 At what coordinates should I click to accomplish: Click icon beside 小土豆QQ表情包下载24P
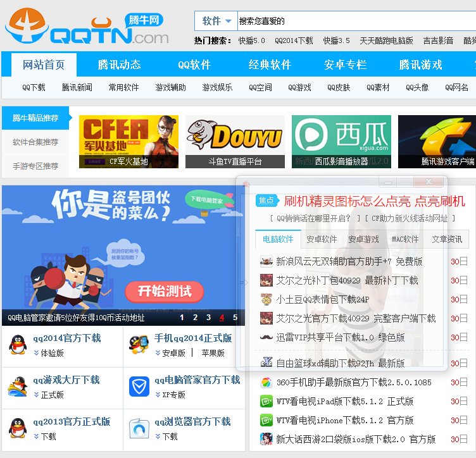coord(266,299)
